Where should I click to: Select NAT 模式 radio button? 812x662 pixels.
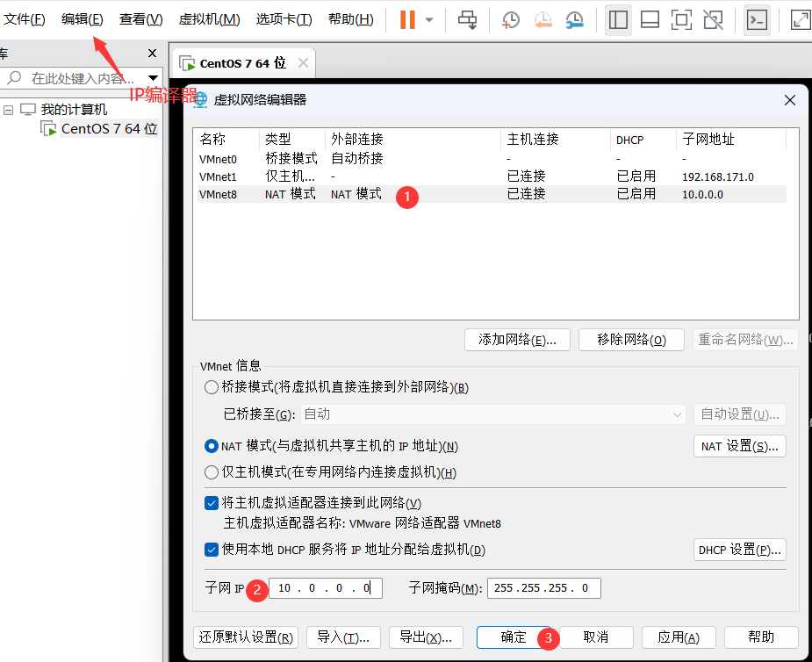(x=212, y=446)
